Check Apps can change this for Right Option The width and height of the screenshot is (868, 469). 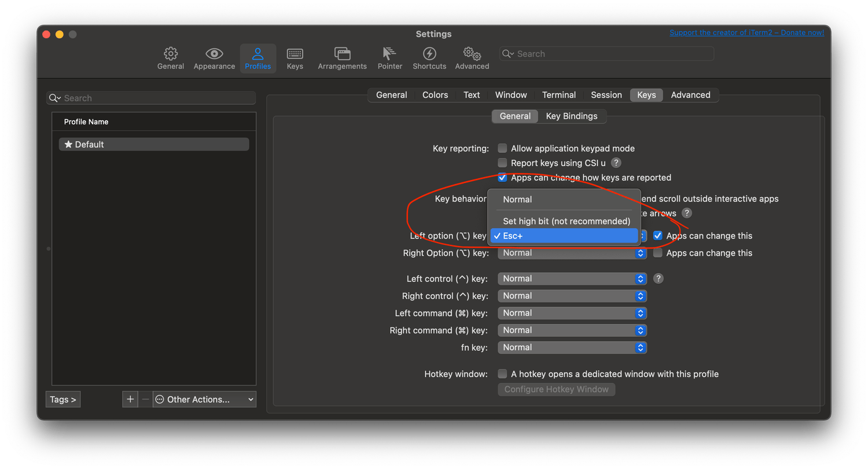[657, 252]
